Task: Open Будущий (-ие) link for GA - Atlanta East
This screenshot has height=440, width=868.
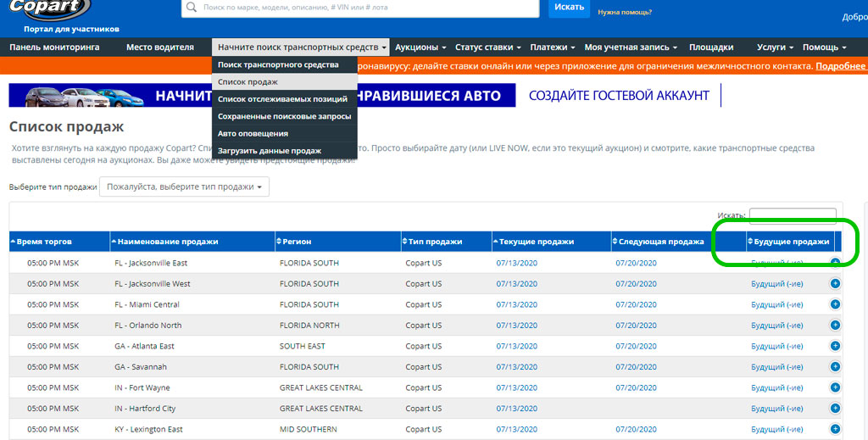Action: 776,346
